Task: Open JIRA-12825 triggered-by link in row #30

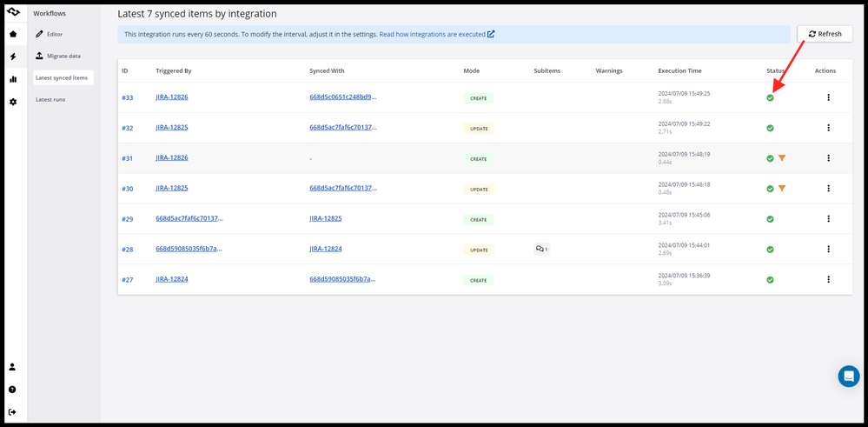Action: pyautogui.click(x=172, y=189)
